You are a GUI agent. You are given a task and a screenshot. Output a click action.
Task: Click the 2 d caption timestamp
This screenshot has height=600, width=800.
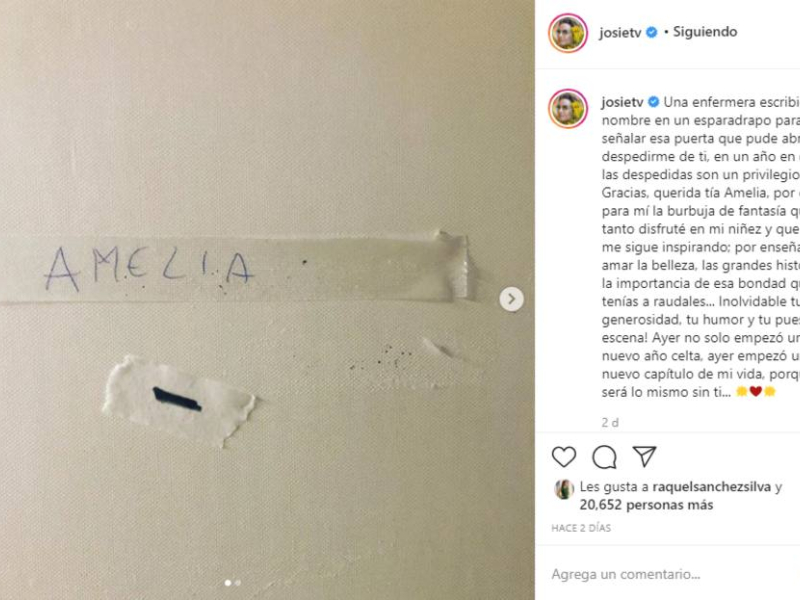(610, 422)
